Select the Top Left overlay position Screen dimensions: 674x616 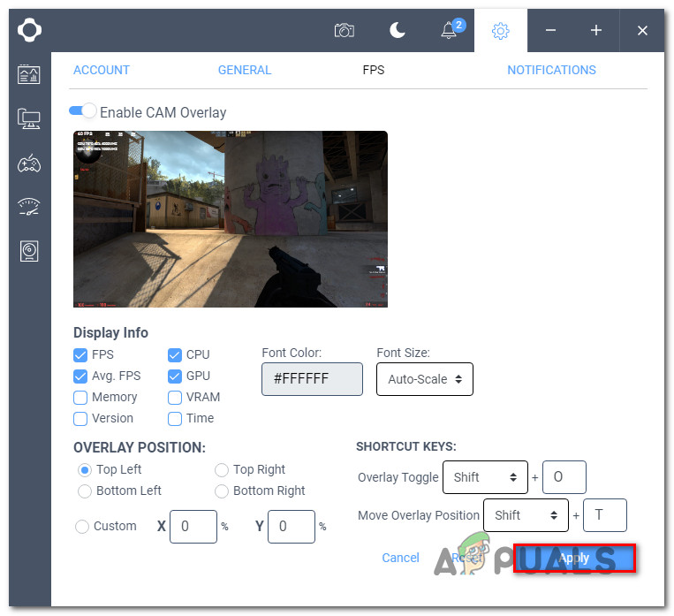pyautogui.click(x=85, y=470)
